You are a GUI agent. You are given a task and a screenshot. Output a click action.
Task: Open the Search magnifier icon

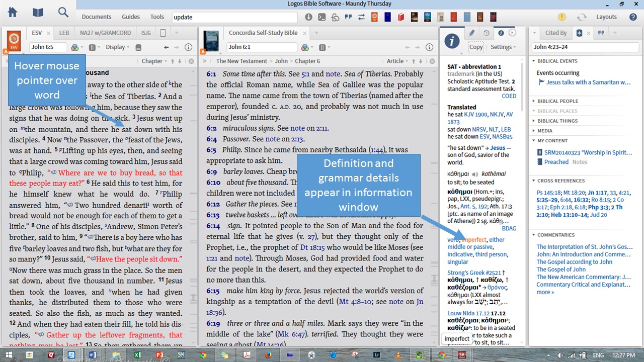63,12
